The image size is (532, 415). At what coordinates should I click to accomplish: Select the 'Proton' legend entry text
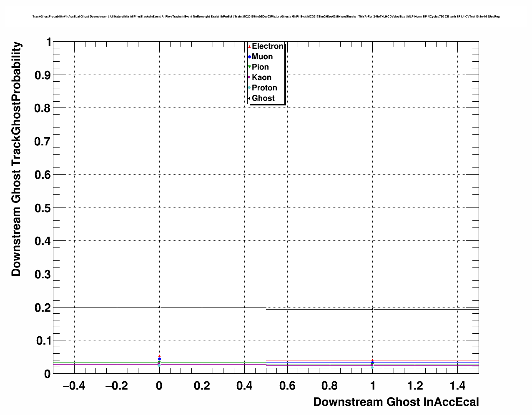coord(264,88)
